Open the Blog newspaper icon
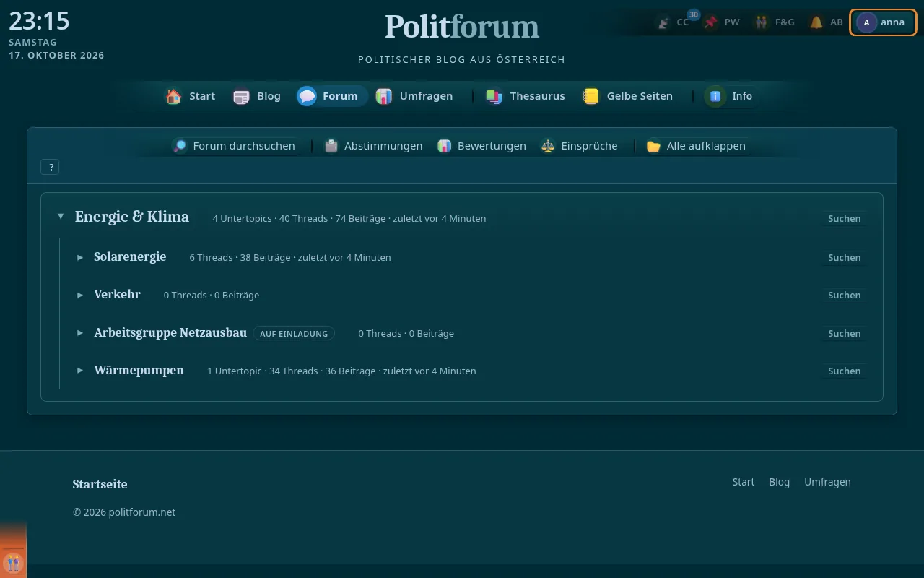 tap(241, 96)
